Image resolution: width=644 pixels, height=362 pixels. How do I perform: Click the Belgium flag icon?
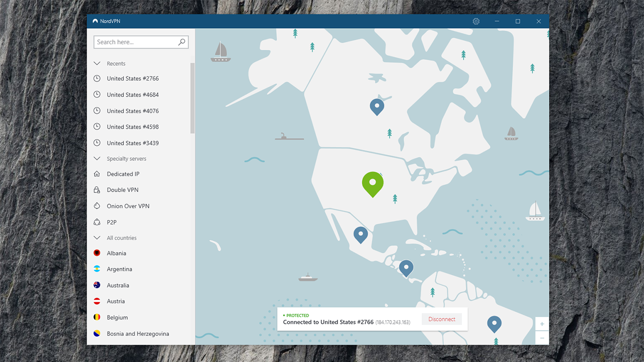tap(97, 317)
